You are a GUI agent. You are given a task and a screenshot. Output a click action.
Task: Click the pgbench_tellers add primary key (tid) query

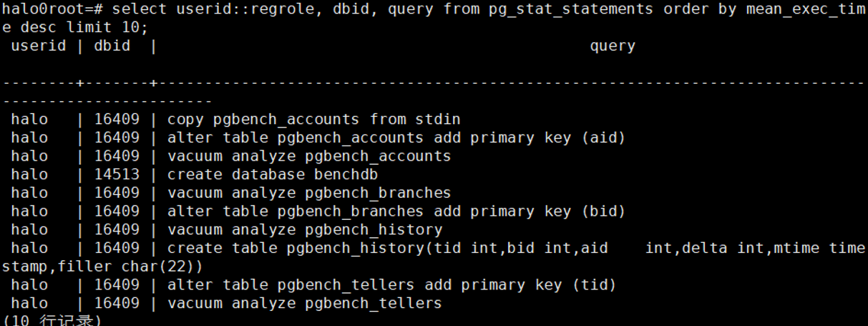point(391,284)
